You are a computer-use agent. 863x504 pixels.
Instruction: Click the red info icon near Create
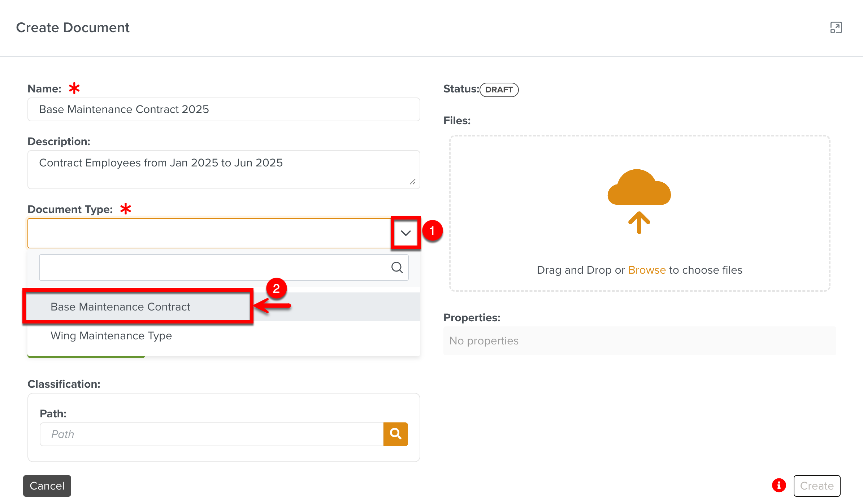pos(779,486)
